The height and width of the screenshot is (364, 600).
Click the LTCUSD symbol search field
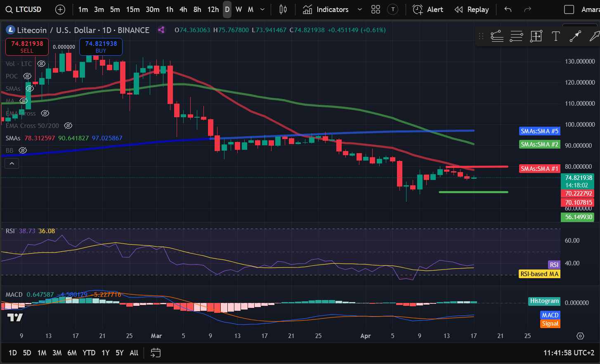[x=24, y=9]
